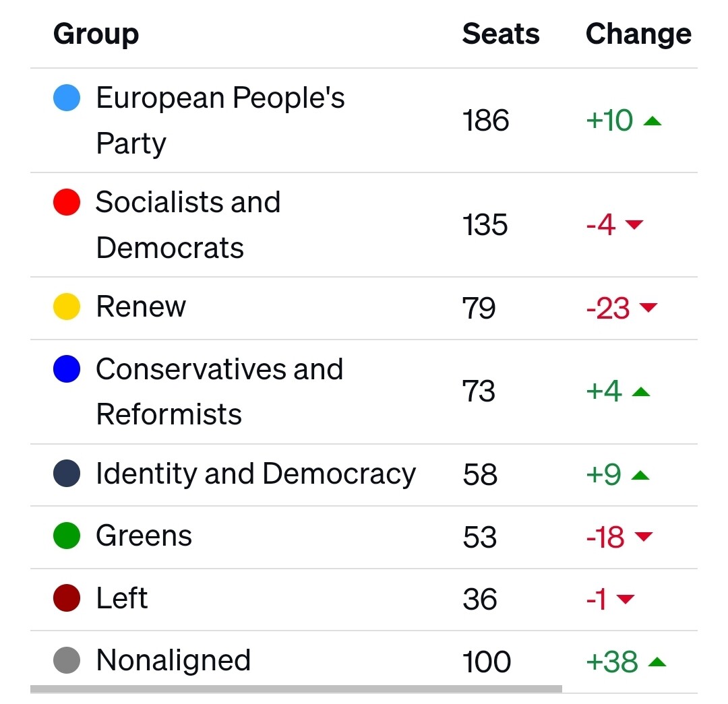Screen dimensions: 728x704
Task: Click the dark red Left color dot
Action: click(x=67, y=598)
